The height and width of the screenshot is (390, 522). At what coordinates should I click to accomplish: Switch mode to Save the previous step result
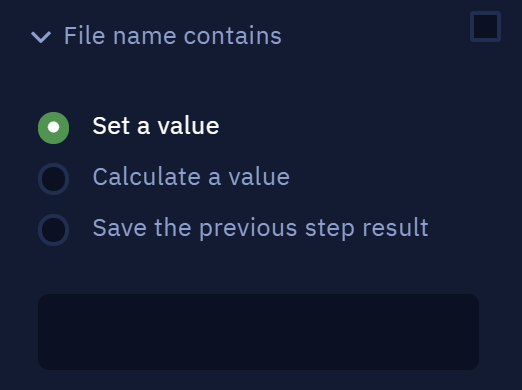click(53, 230)
